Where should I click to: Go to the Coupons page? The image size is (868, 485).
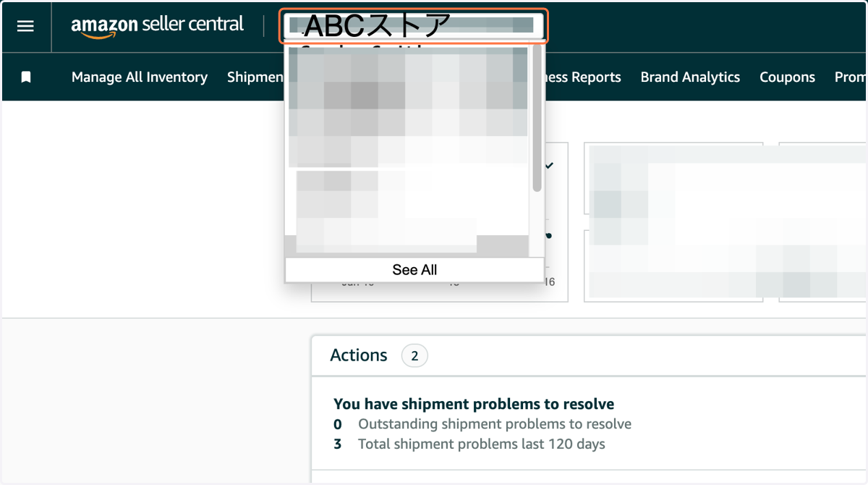[787, 77]
